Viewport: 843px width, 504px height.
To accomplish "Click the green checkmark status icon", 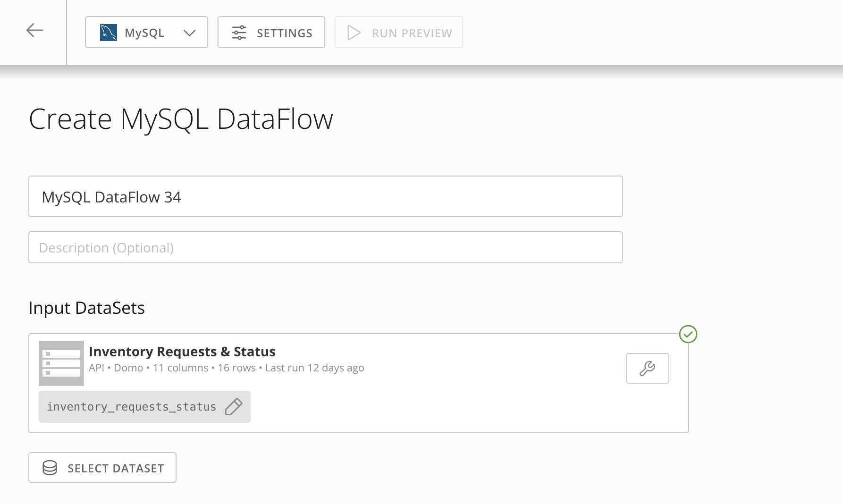I will coord(688,334).
